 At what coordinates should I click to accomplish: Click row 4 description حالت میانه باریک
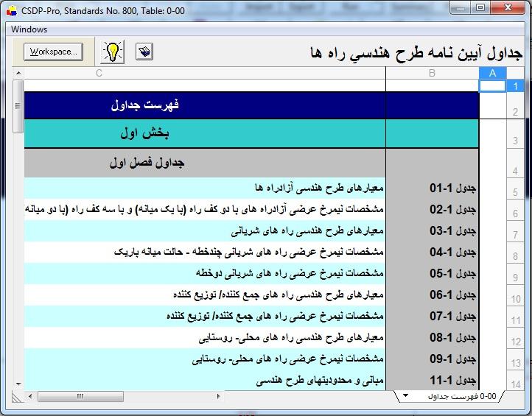click(249, 252)
